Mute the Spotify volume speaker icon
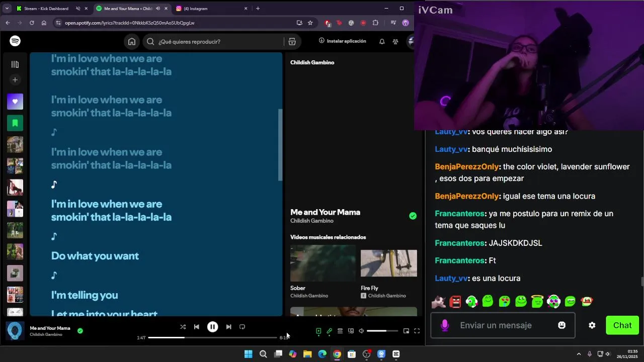This screenshot has height=362, width=644. [x=361, y=331]
